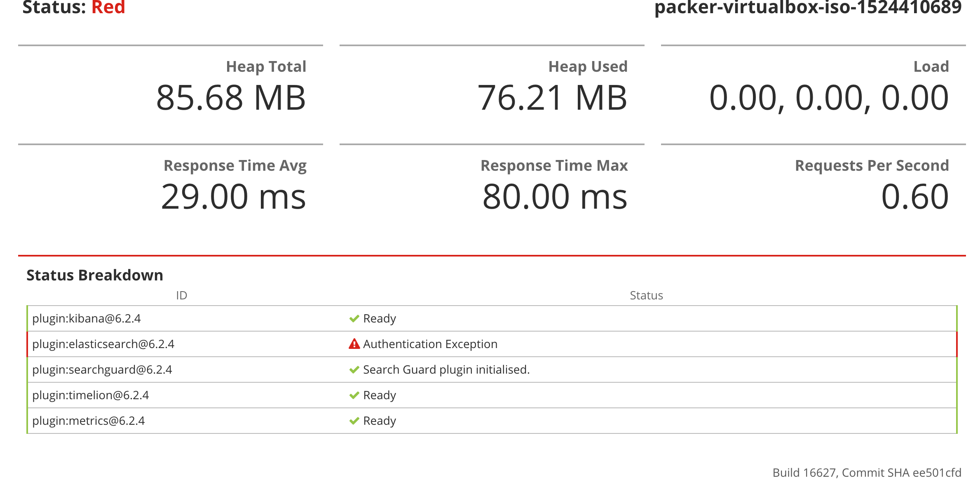
Task: Click the ID column header
Action: pyautogui.click(x=182, y=296)
